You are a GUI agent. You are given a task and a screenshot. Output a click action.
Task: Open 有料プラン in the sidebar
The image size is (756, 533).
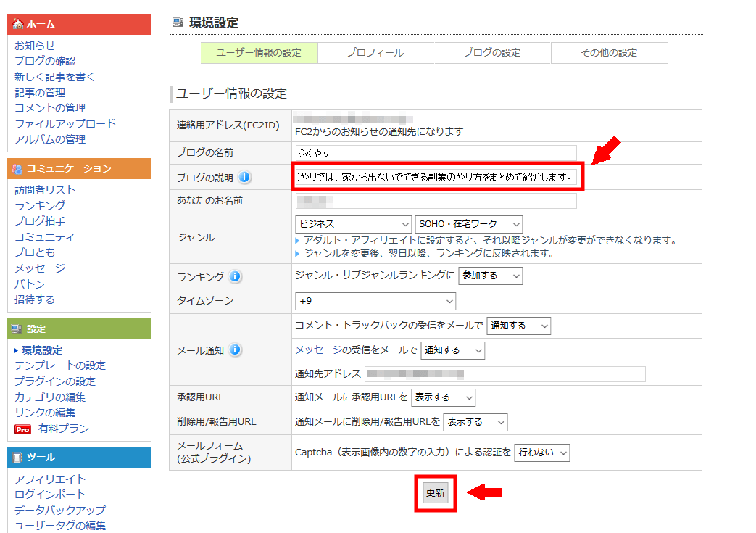tap(64, 429)
